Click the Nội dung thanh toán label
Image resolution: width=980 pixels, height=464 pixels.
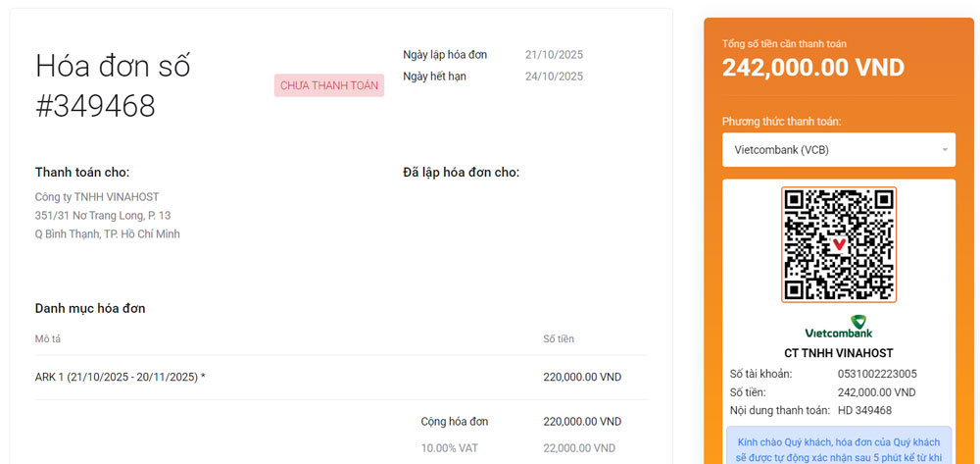780,411
